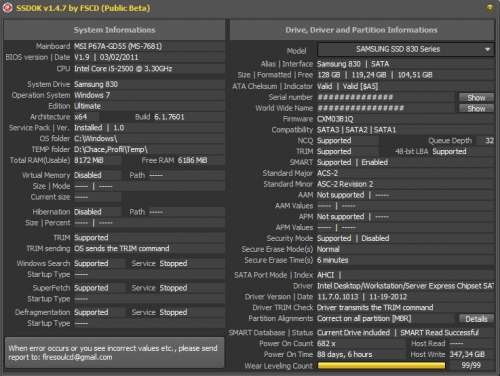The image size is (500, 376).
Task: Show the hidden World Wide Name
Action: [476, 108]
